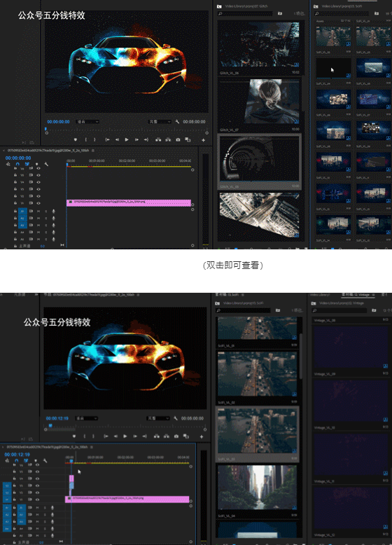Add marker in the 00:00:12:19 program monitor

[x=74, y=436]
